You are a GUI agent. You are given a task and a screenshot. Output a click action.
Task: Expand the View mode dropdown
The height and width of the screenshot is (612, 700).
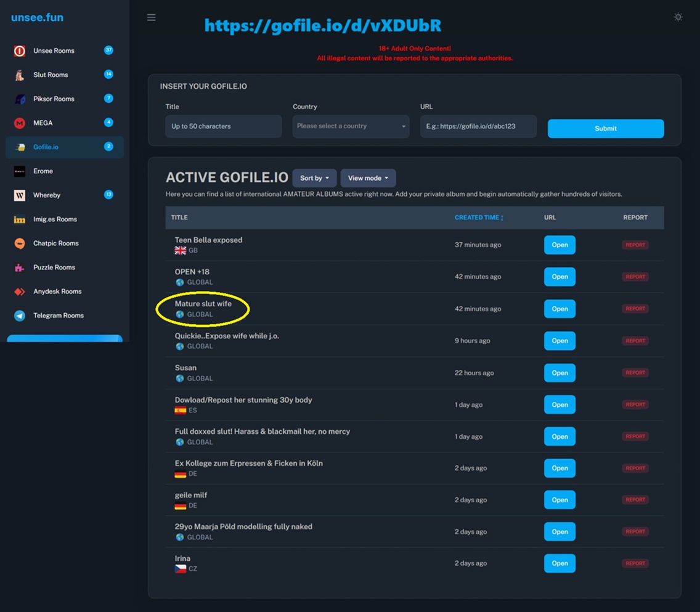(368, 178)
